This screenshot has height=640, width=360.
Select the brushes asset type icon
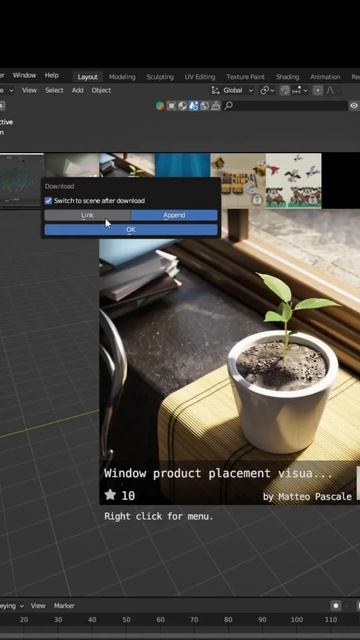216,106
